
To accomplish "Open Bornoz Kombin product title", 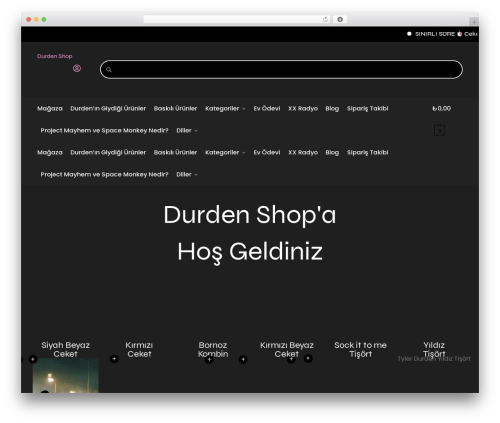I will point(213,349).
